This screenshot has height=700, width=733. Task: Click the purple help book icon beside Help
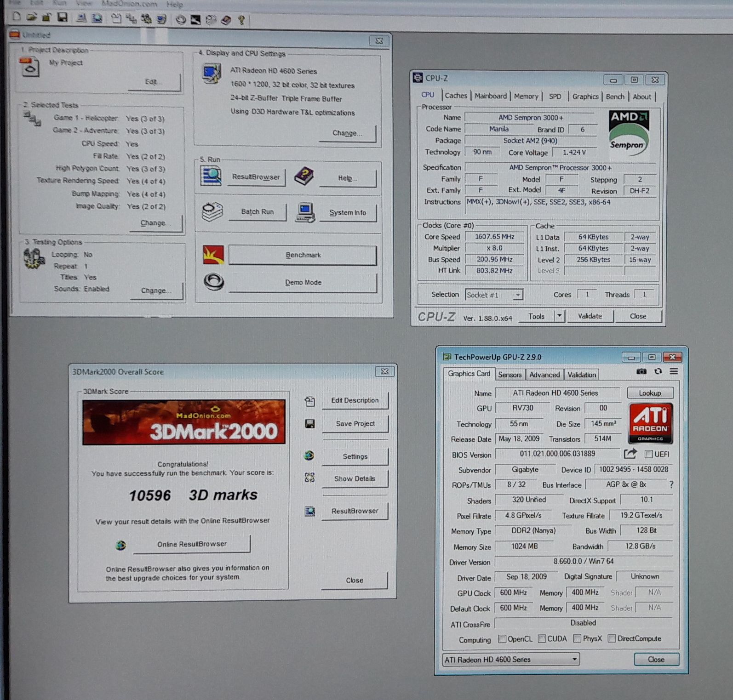coord(304,177)
